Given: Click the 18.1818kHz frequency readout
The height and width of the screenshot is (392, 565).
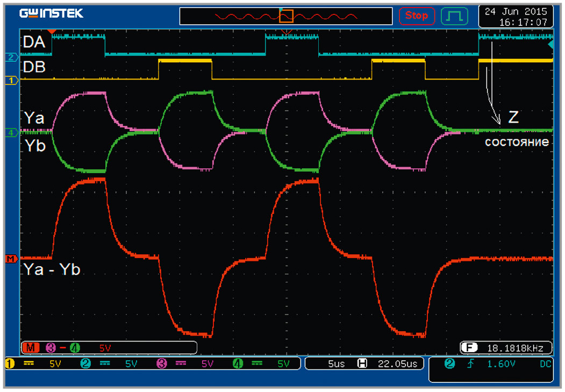Looking at the screenshot, I should click(x=515, y=348).
